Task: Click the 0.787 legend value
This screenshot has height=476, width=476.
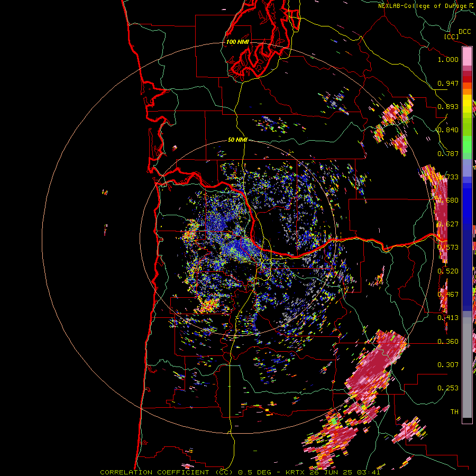Action: pyautogui.click(x=448, y=153)
